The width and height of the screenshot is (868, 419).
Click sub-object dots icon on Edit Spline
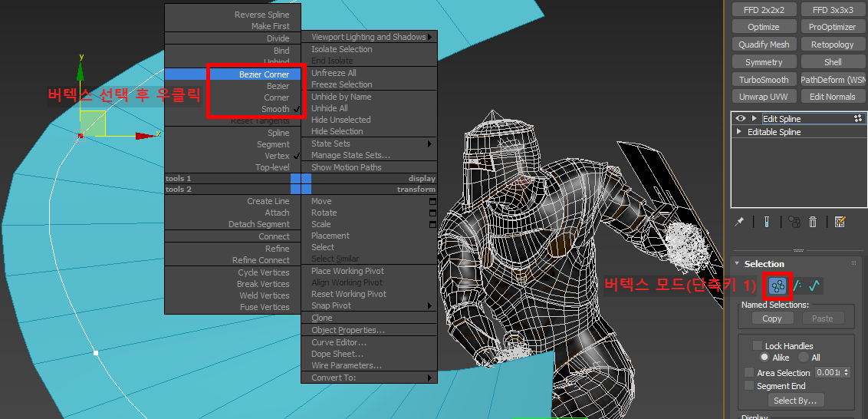click(858, 118)
